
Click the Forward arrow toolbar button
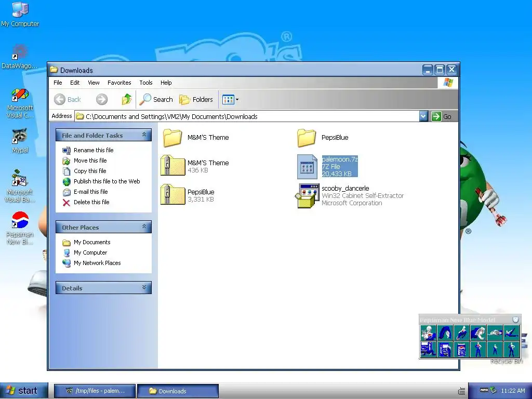coord(101,99)
